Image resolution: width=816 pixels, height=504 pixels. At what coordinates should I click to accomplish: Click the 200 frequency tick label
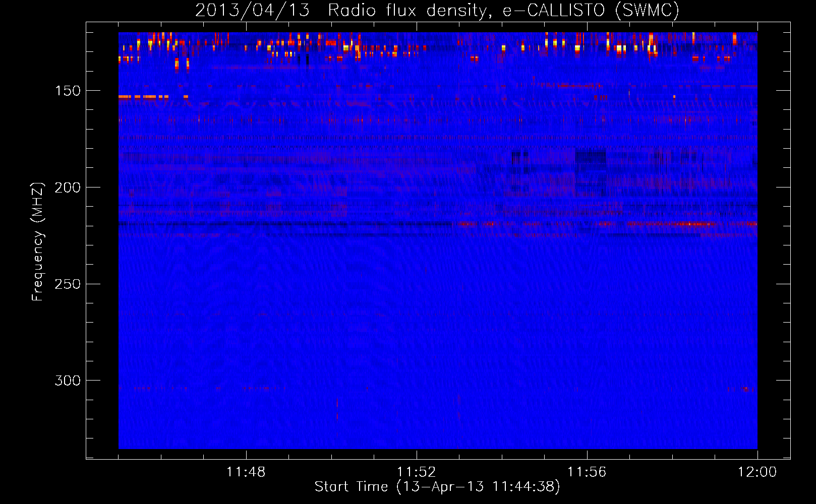pos(68,187)
